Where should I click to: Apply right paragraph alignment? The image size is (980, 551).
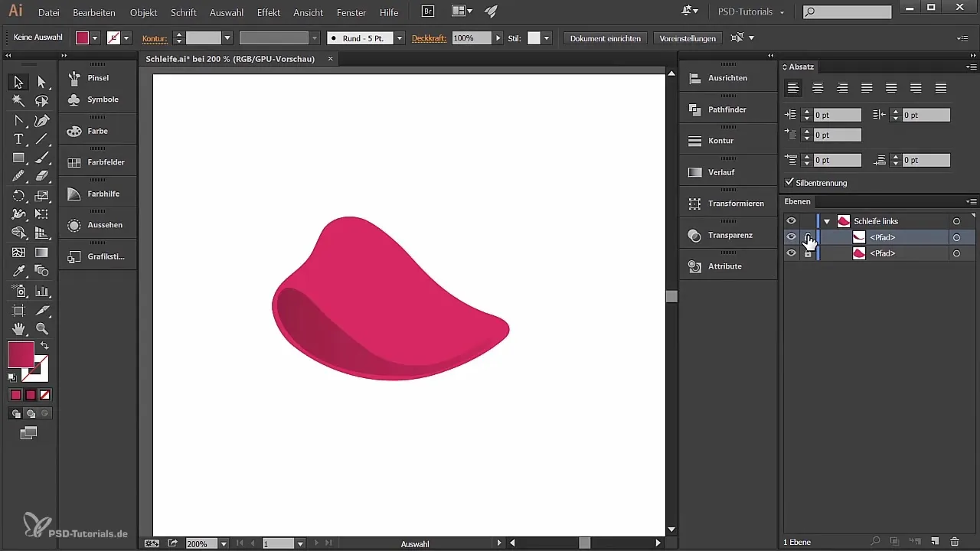842,88
